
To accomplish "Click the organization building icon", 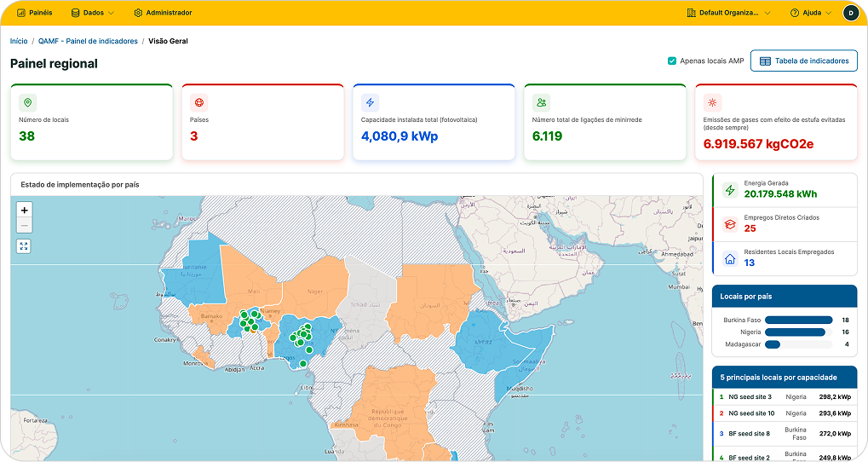I will pyautogui.click(x=692, y=13).
